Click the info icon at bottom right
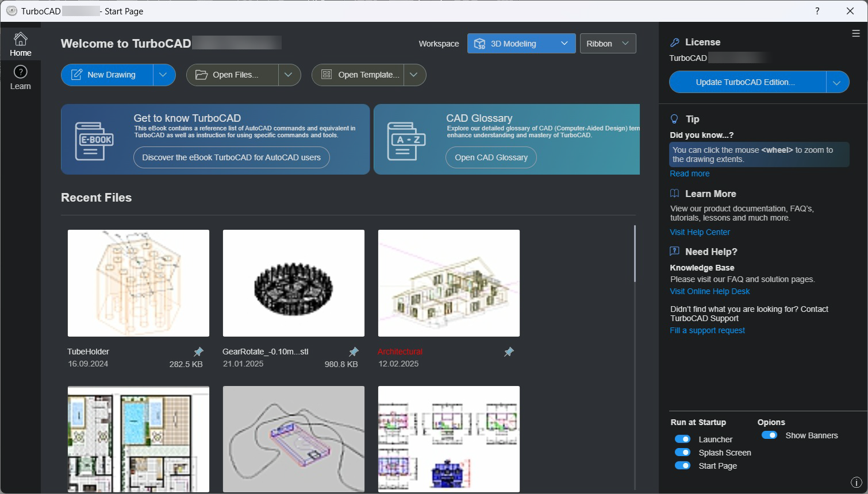Viewport: 868px width, 494px height. click(855, 482)
